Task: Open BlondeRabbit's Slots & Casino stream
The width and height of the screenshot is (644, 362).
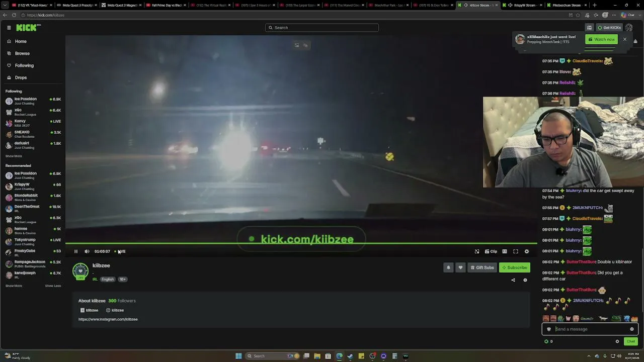Action: (x=33, y=198)
